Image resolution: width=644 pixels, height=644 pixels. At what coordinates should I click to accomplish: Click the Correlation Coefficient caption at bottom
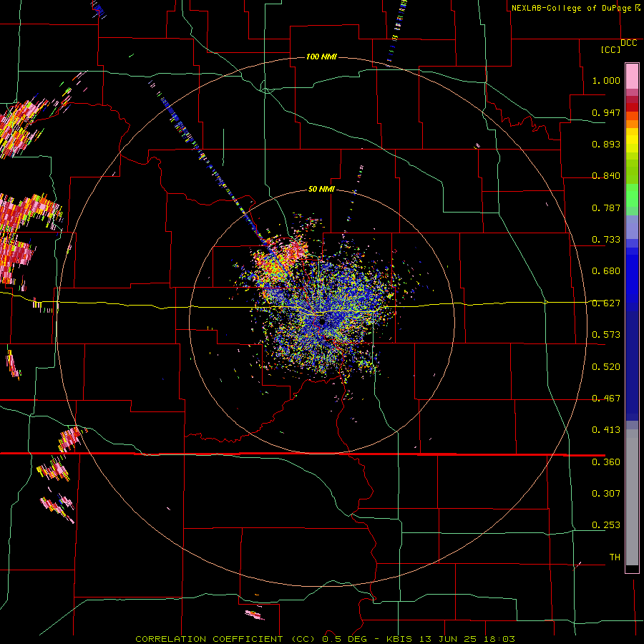[325, 639]
